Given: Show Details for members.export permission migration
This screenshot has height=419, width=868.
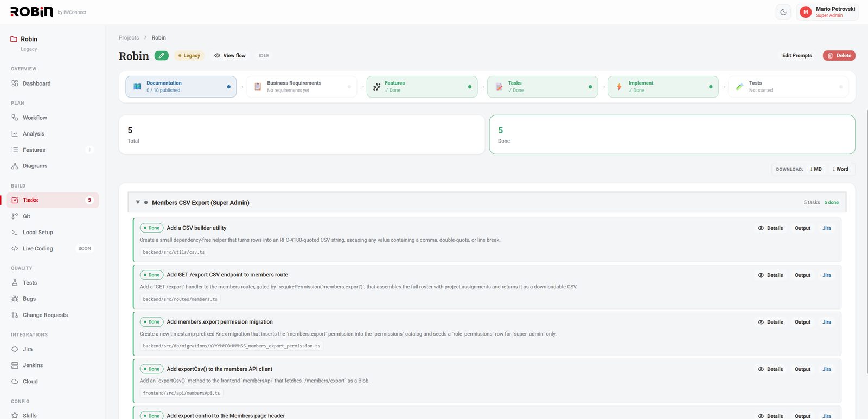Looking at the screenshot, I should pyautogui.click(x=770, y=322).
